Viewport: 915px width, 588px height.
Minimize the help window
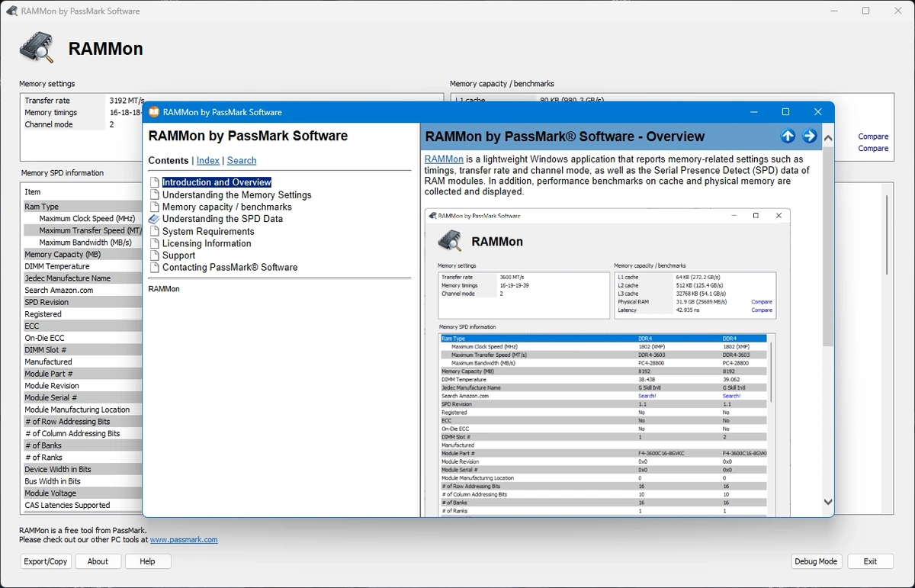coord(753,112)
